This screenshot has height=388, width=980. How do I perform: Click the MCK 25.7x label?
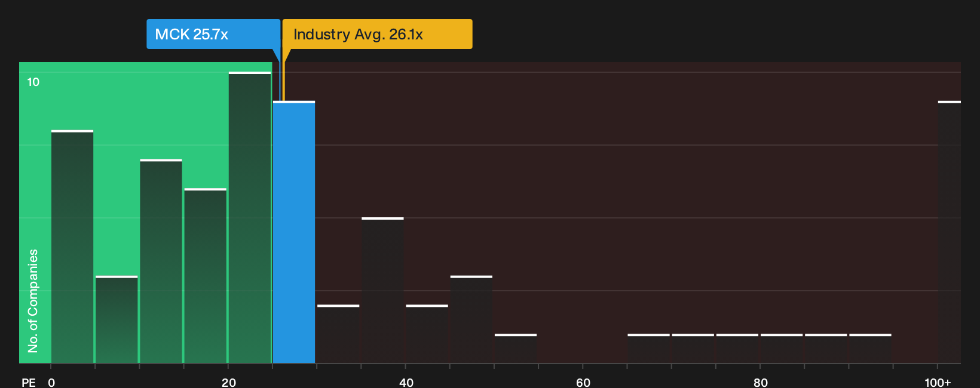(x=213, y=34)
